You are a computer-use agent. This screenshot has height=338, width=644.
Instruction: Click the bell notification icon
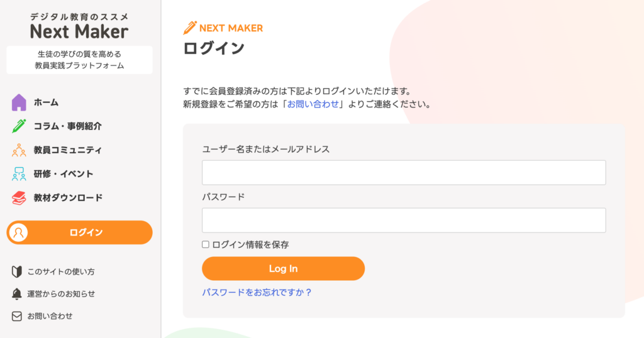click(x=17, y=294)
